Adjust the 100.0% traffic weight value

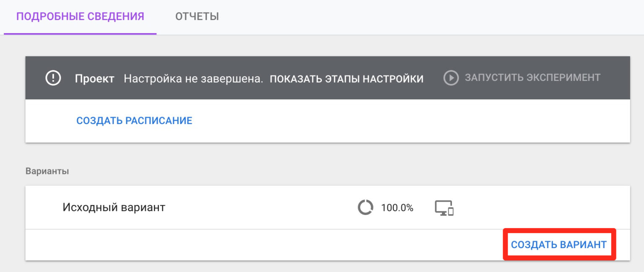pos(397,207)
